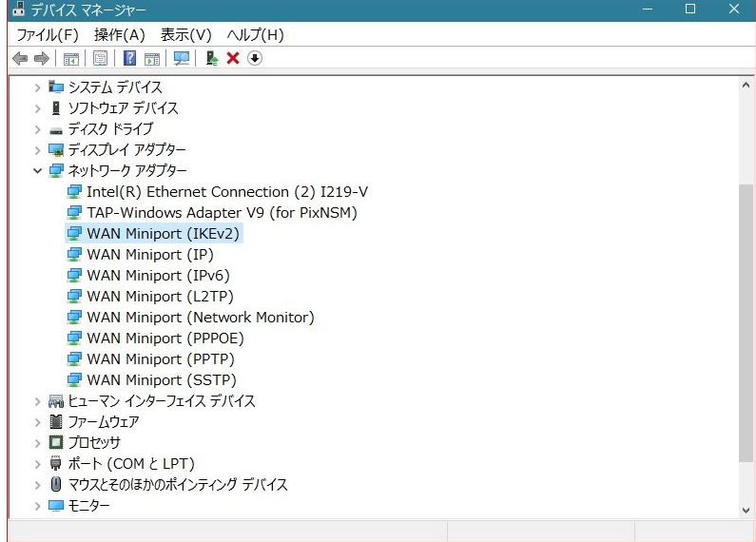Click the Device Manager title bar icon

(x=18, y=10)
